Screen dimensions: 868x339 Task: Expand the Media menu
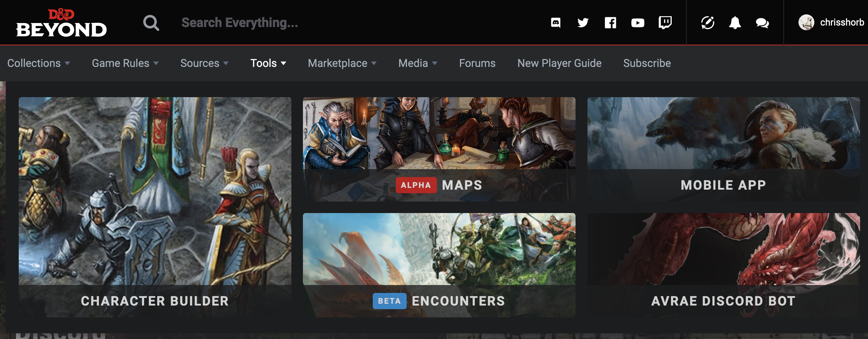[x=418, y=63]
